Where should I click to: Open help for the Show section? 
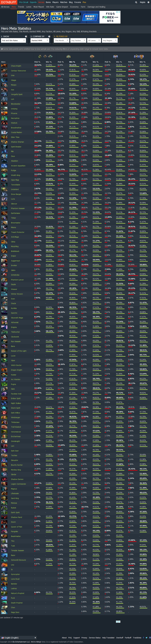26,36
